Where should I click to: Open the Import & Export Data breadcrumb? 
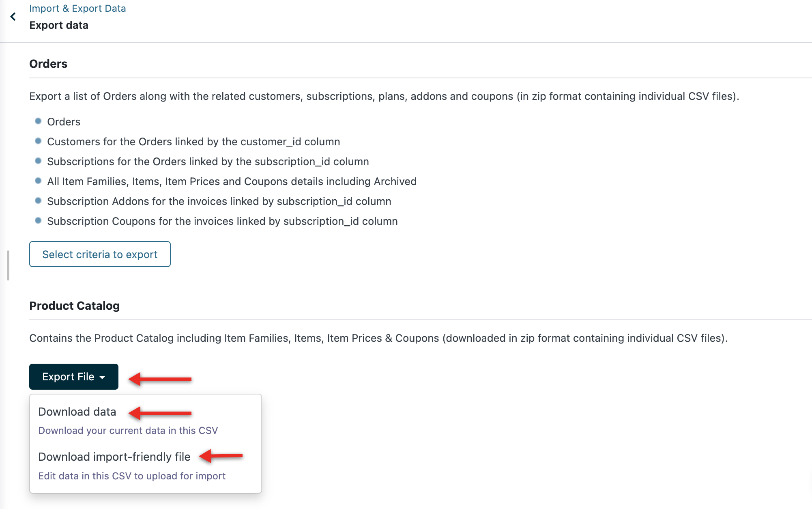click(x=77, y=9)
